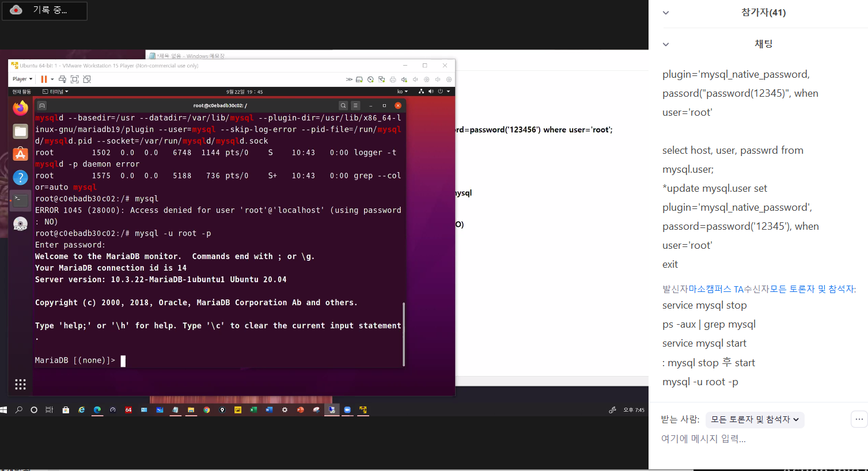Enter VMware full screen mode
This screenshot has width=868, height=471.
(x=74, y=79)
